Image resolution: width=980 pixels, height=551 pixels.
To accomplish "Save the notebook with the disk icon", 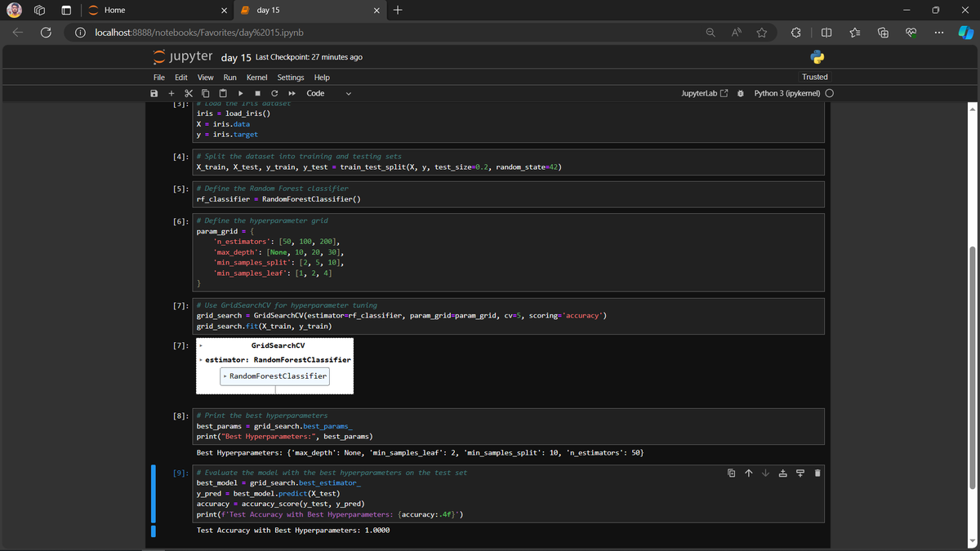I will point(154,93).
